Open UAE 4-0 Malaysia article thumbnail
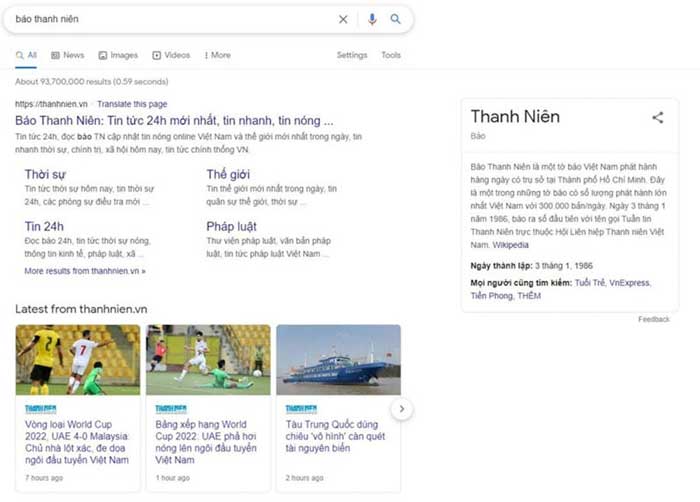Viewport: 700px width, 502px height. pyautogui.click(x=78, y=360)
